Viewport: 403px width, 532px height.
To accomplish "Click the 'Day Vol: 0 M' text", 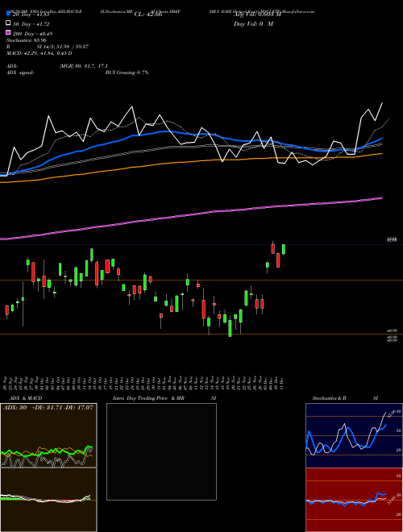I will (x=253, y=24).
